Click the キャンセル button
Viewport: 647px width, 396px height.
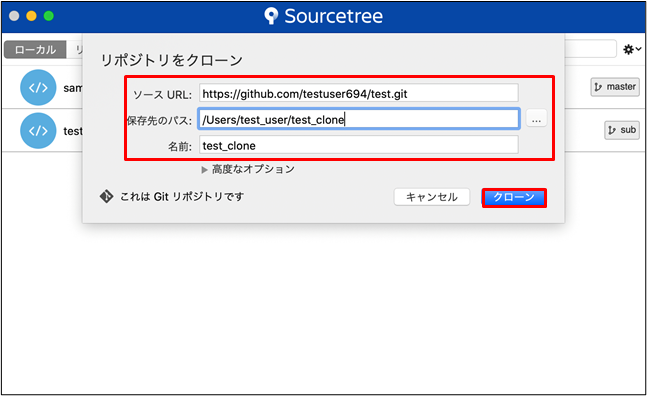(x=432, y=197)
